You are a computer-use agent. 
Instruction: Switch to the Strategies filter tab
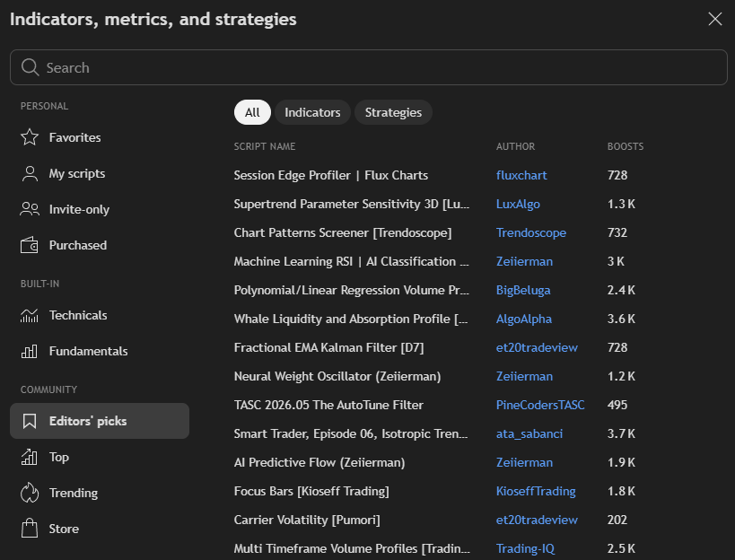(393, 112)
